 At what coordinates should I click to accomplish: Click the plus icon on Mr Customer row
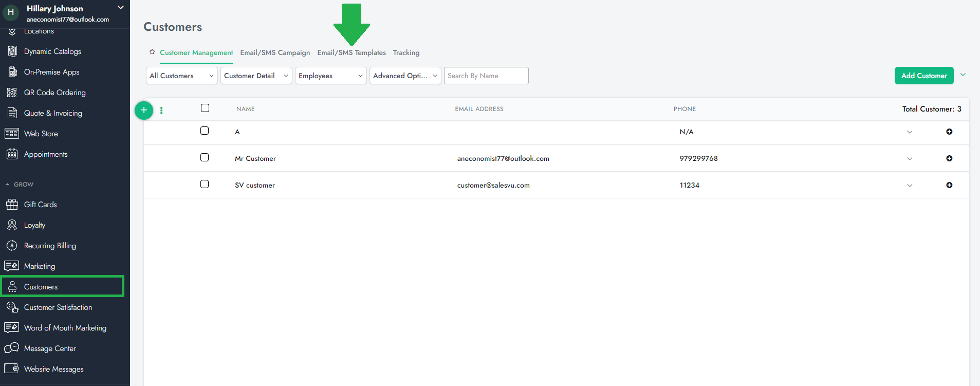(949, 158)
